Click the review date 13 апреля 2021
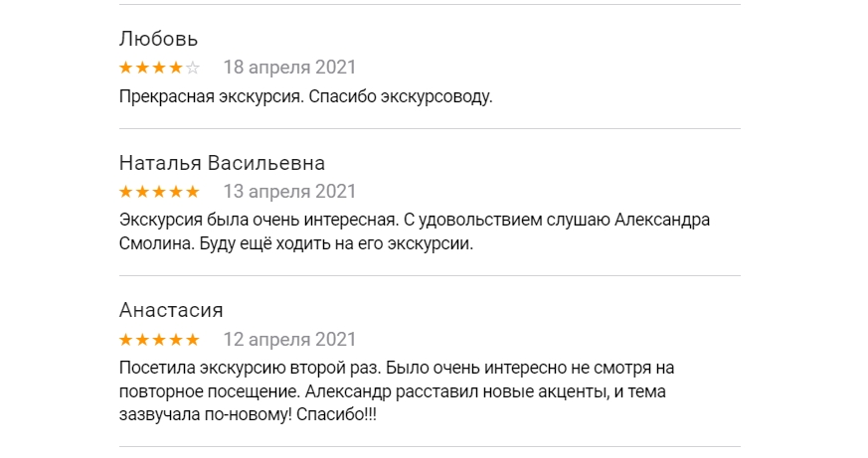868x458 pixels. tap(289, 191)
